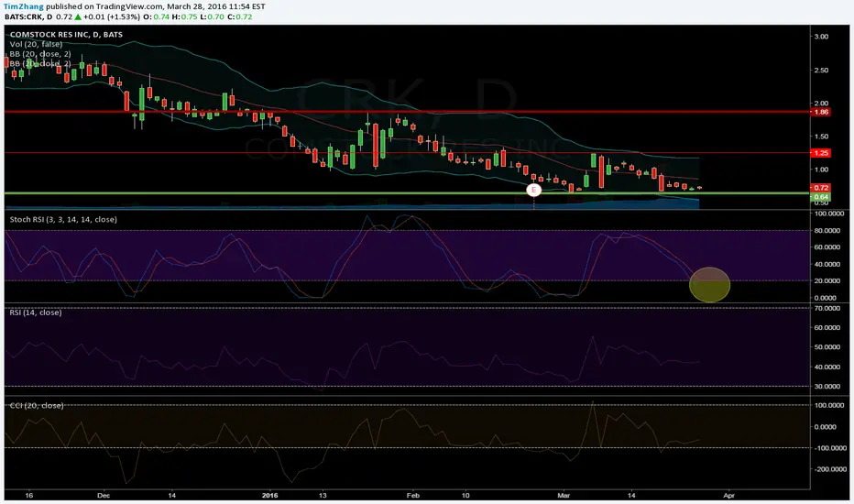Screen dimensions: 854x504
Task: Select the COMSTOCK RES INC, D, BATS title
Action: 66,34
